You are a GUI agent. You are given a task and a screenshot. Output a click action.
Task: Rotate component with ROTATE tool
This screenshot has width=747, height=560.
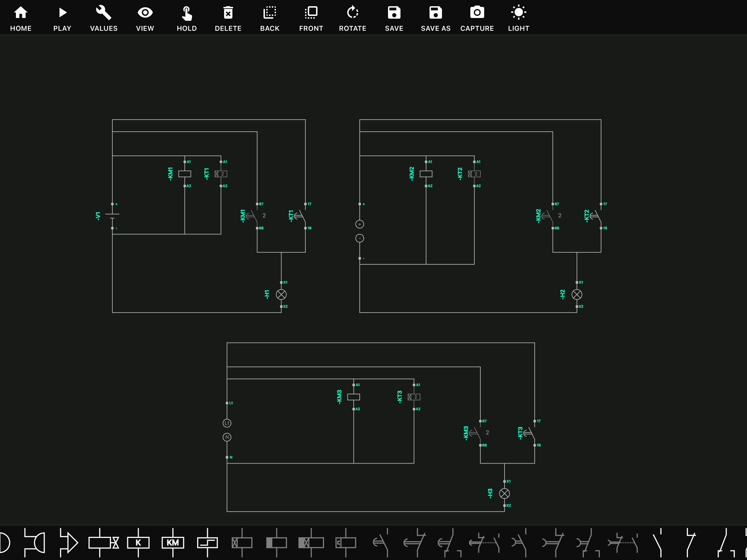pyautogui.click(x=353, y=18)
